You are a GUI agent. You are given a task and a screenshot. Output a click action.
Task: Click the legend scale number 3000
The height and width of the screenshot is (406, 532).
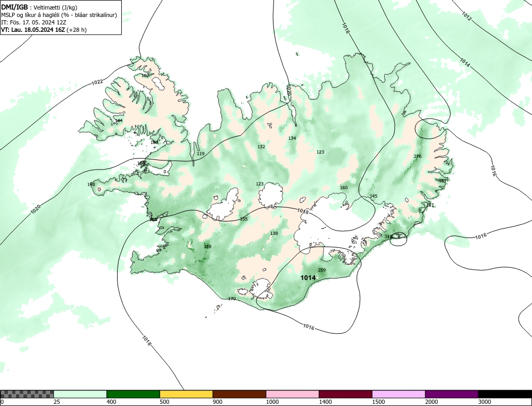(x=485, y=402)
